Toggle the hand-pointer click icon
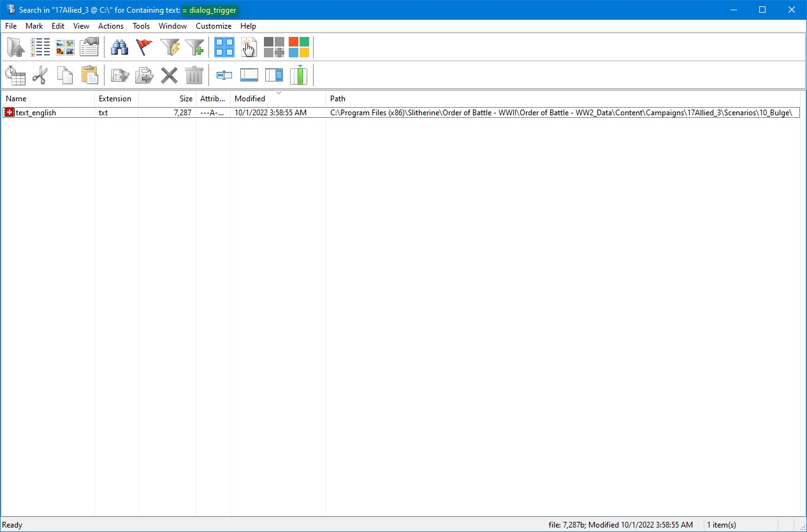The image size is (807, 532). (249, 47)
